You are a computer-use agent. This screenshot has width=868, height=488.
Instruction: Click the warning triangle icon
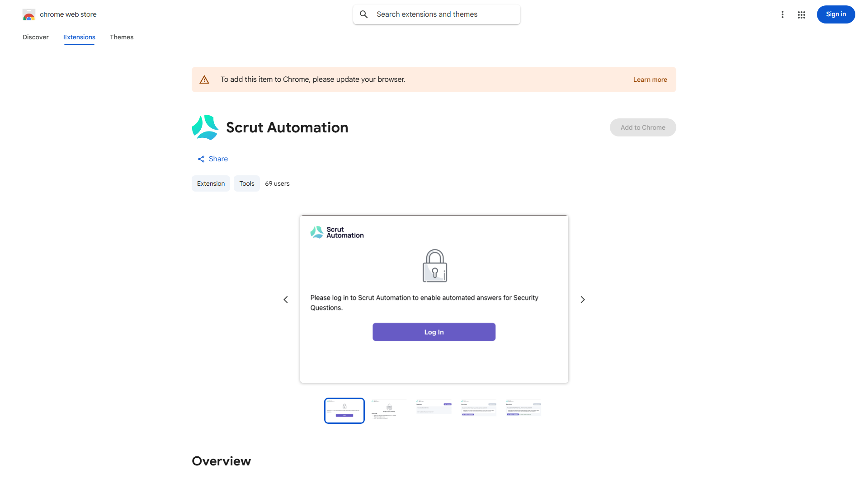[x=204, y=80]
